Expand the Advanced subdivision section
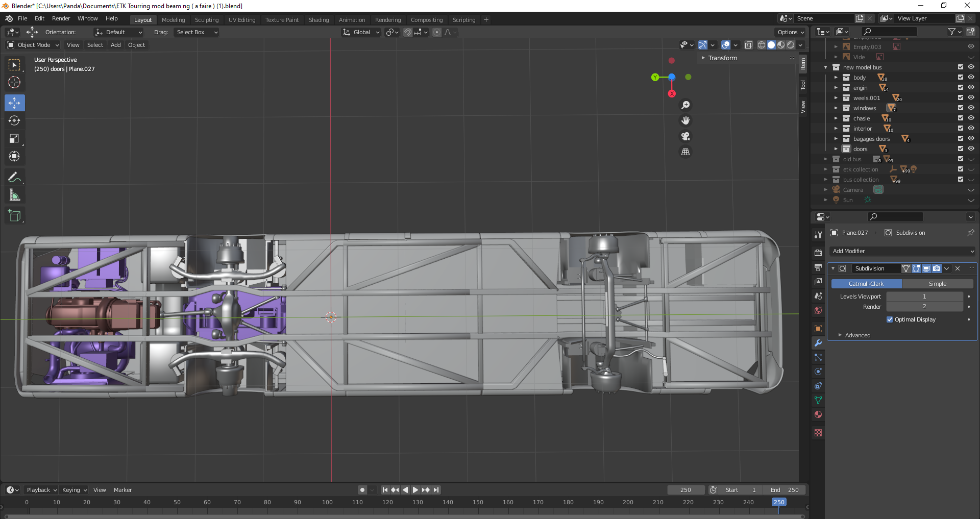 [857, 335]
